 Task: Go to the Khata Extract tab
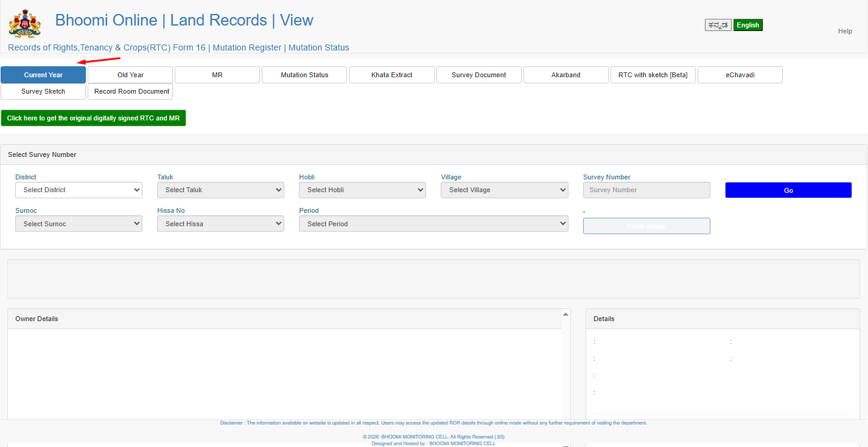pos(392,75)
